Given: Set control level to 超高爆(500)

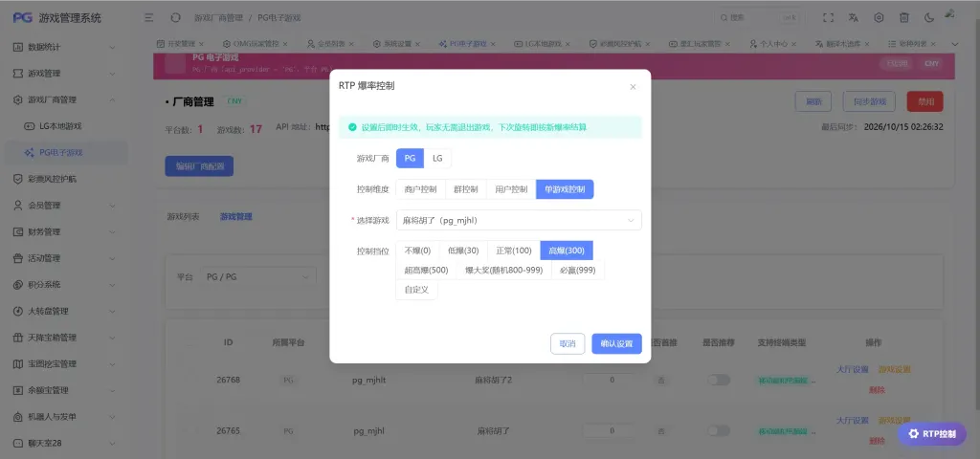Looking at the screenshot, I should click(x=426, y=271).
